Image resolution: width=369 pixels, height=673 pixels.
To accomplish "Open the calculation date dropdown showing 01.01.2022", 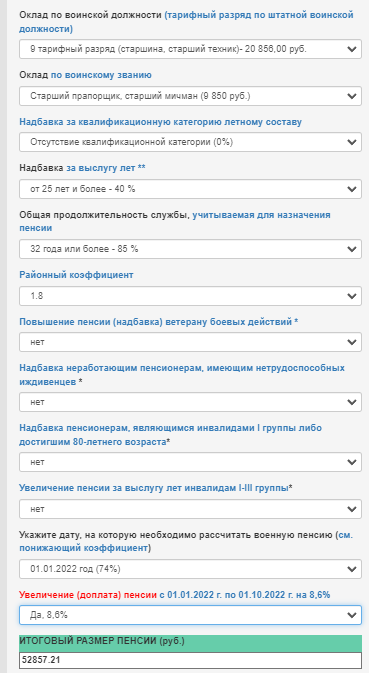I will (x=190, y=569).
